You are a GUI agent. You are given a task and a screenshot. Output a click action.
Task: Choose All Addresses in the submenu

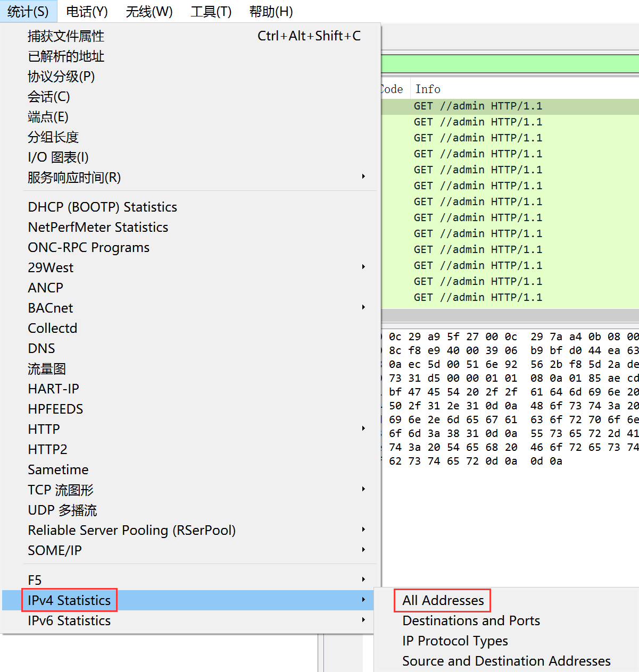point(443,600)
